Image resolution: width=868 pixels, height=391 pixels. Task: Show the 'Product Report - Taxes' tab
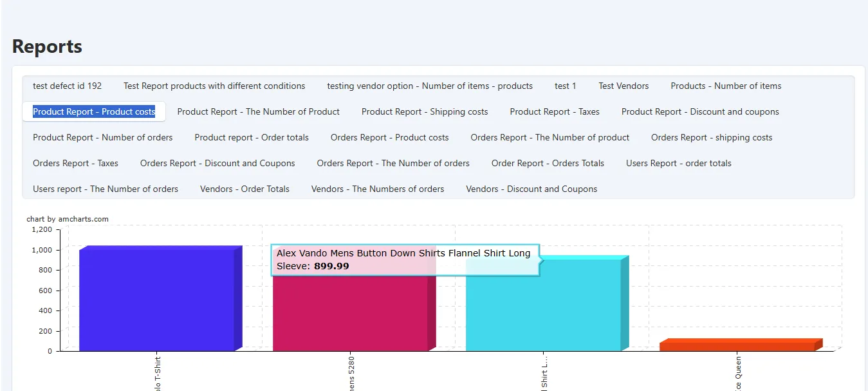[x=555, y=111]
